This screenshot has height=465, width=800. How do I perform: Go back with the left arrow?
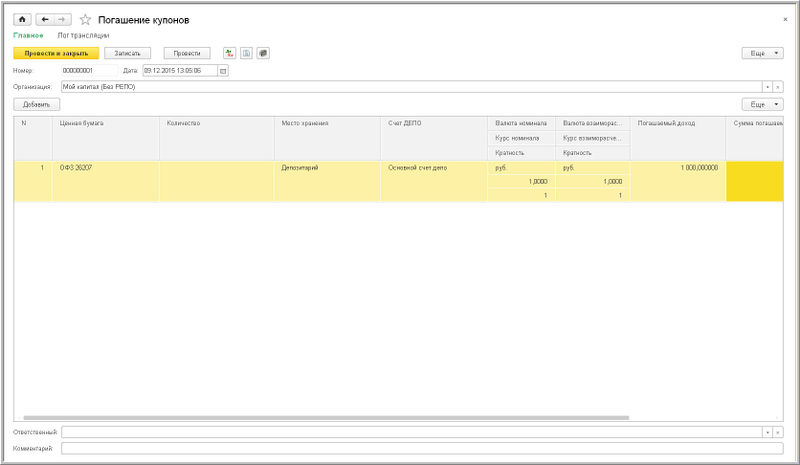click(x=43, y=20)
